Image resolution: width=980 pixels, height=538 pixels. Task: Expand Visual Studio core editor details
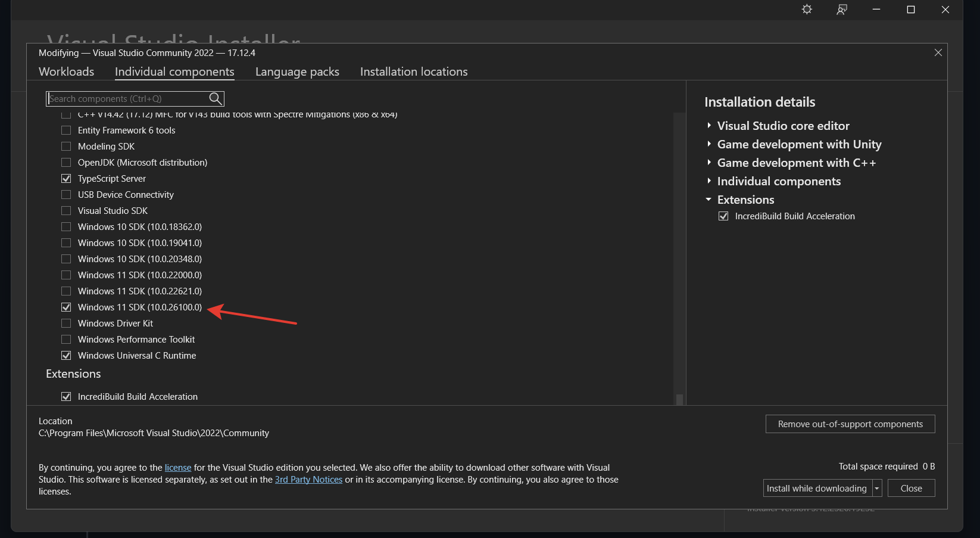[x=709, y=126]
